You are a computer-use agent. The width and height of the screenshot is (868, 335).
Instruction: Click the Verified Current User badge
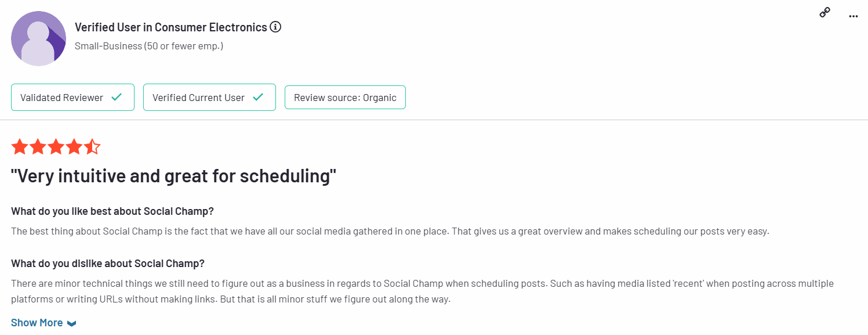[209, 97]
